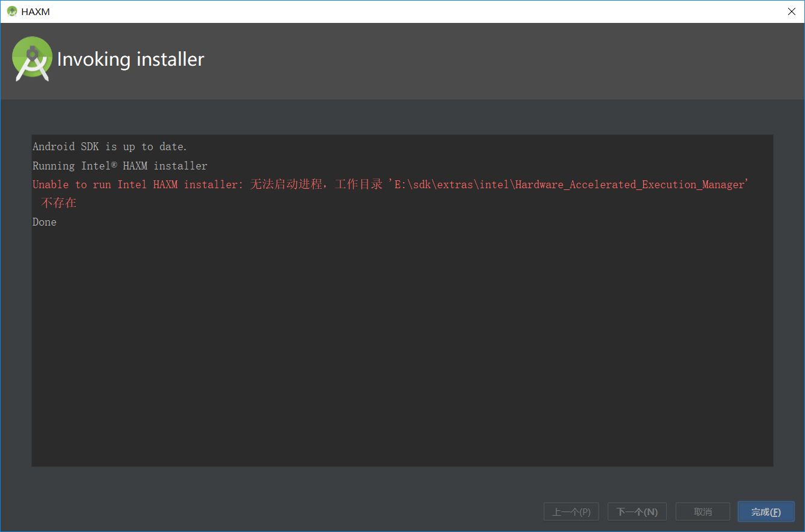Select the 'Invoking installer' heading

click(130, 59)
